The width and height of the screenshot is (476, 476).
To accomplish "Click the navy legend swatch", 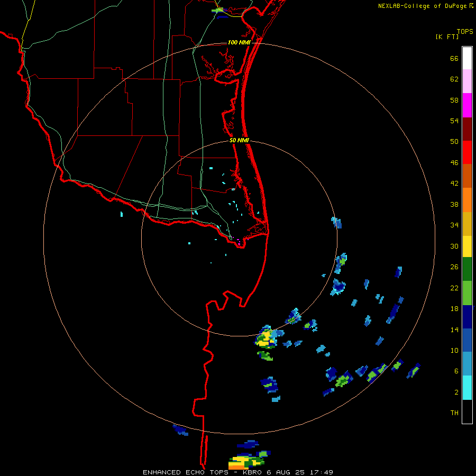I will point(467,317).
